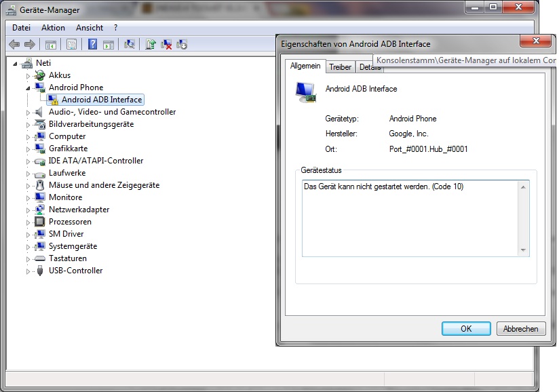Select the Android Phone tree label
This screenshot has width=559, height=392.
tap(76, 87)
